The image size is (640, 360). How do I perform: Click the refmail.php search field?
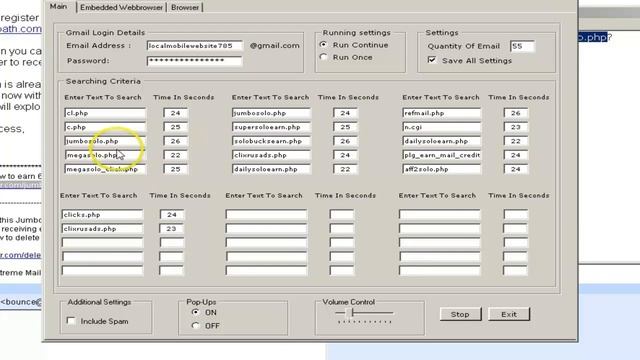(x=442, y=113)
